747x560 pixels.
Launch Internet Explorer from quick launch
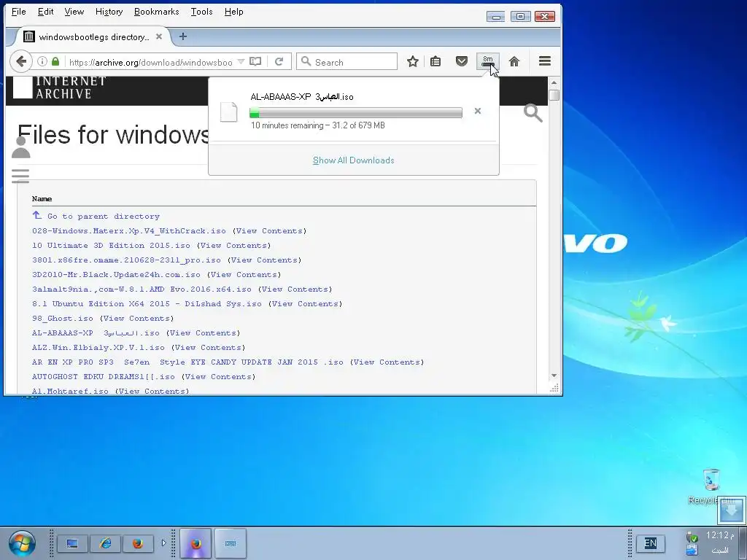click(x=105, y=543)
